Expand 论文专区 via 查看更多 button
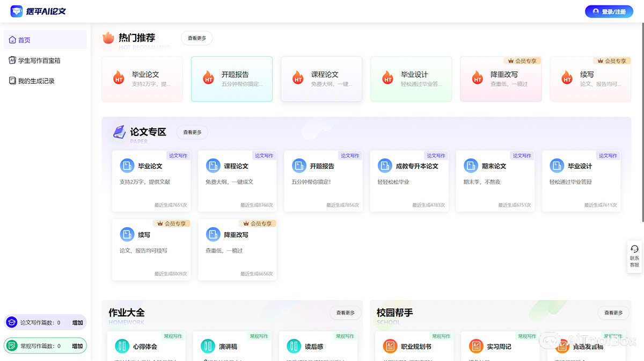This screenshot has width=644, height=361. pos(192,132)
